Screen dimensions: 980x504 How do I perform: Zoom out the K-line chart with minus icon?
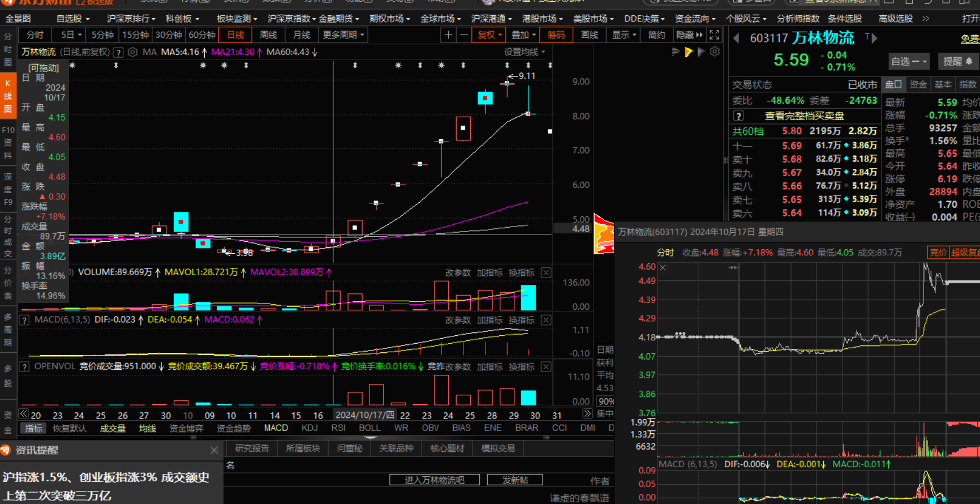[464, 35]
